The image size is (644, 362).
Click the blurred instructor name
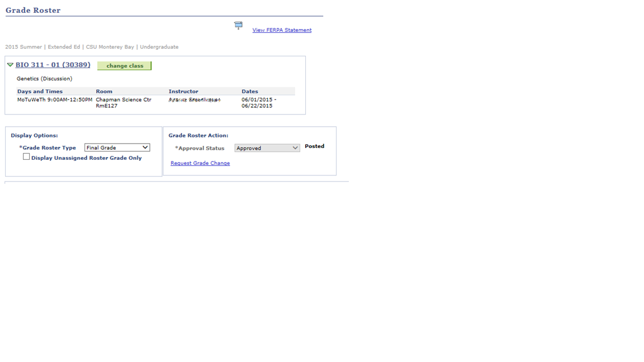194,100
